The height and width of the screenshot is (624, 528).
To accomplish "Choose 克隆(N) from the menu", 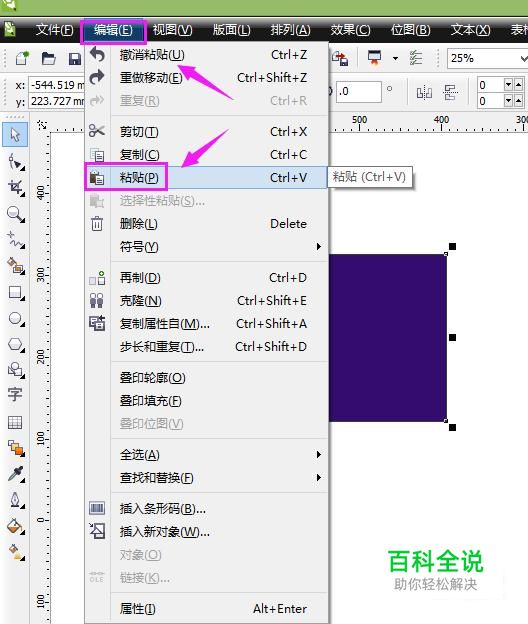I will (207, 301).
